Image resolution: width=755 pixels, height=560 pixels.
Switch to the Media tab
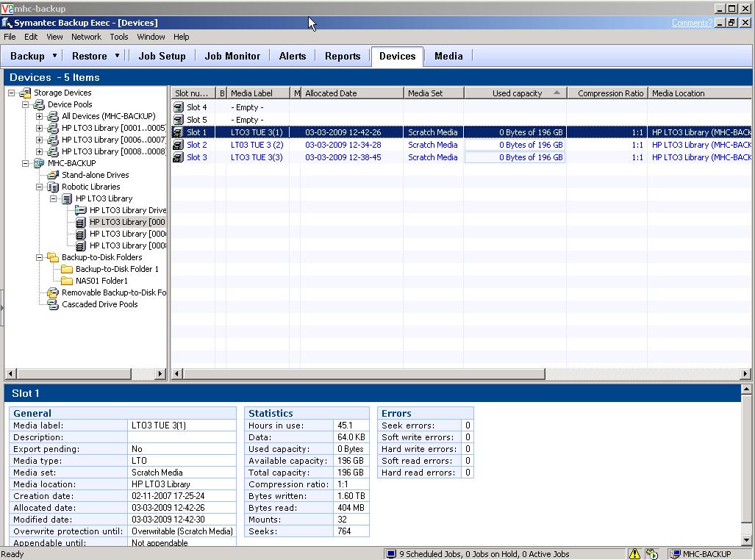(448, 57)
